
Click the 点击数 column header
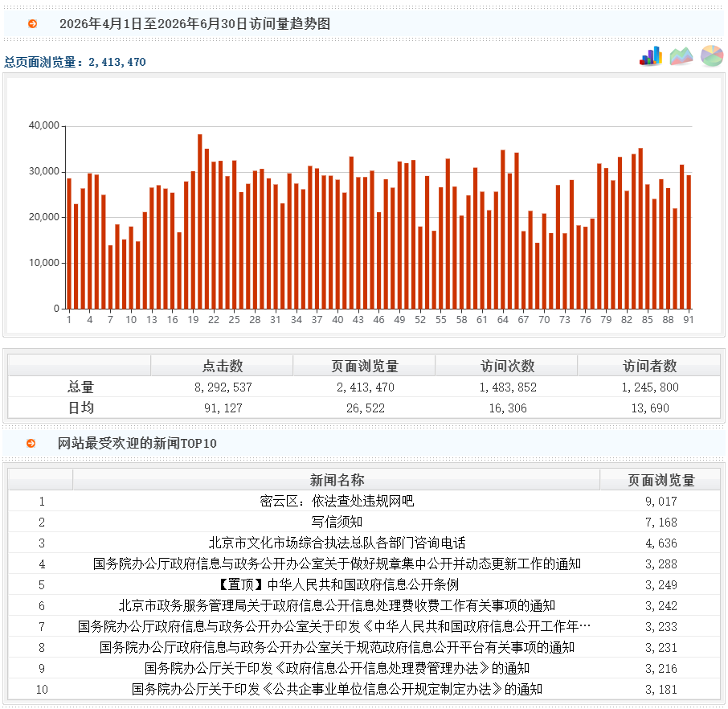[223, 366]
